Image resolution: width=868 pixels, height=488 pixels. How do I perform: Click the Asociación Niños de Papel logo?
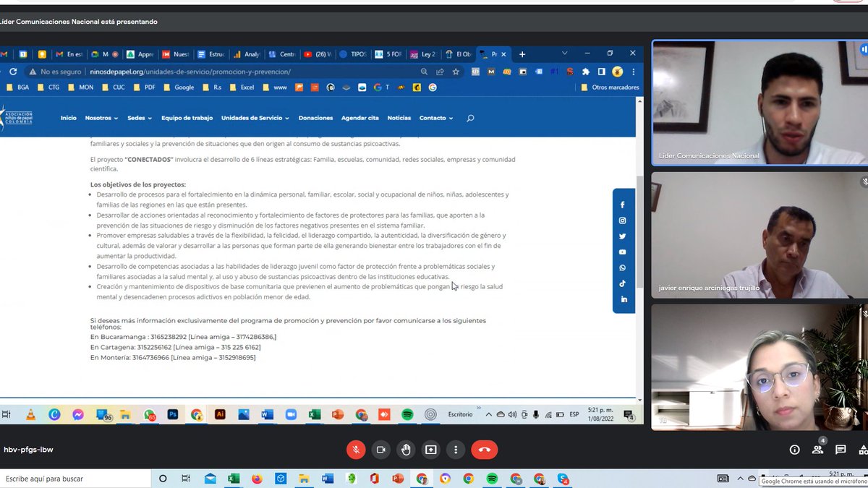point(16,118)
